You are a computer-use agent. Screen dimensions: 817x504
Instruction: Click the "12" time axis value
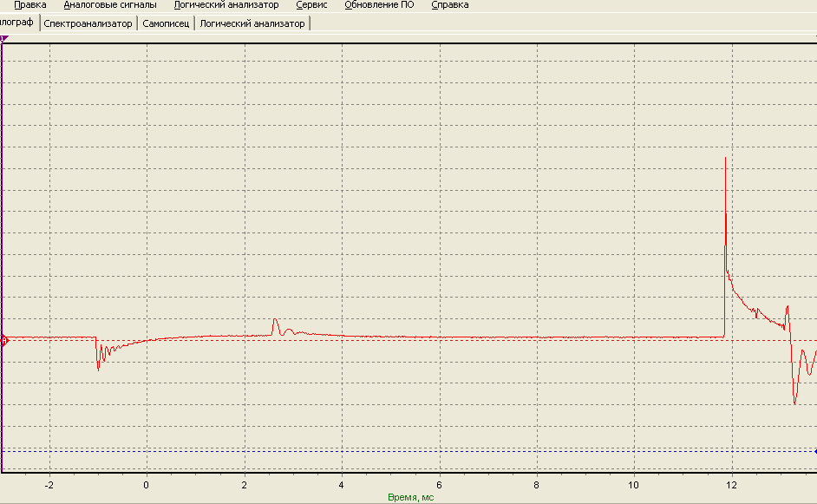[x=731, y=485]
